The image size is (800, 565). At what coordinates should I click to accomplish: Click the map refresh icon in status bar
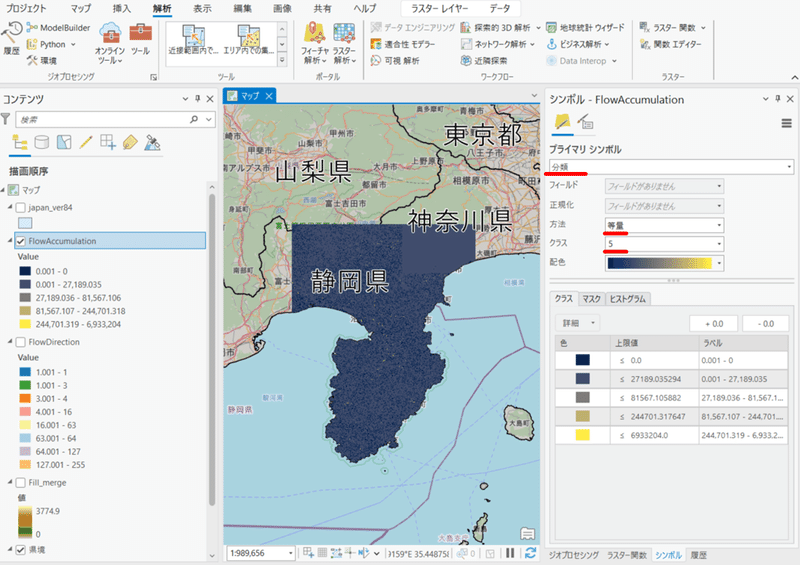(x=530, y=553)
